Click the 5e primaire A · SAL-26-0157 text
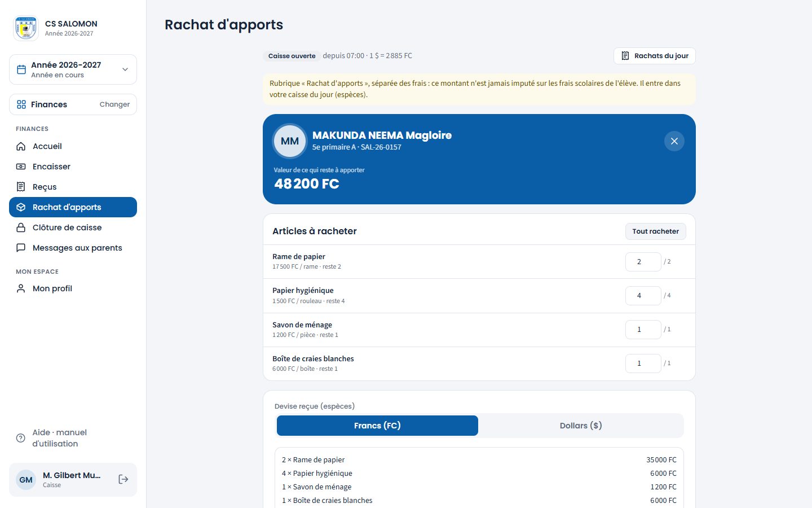Screen dimensions: 812x508 click(357, 147)
